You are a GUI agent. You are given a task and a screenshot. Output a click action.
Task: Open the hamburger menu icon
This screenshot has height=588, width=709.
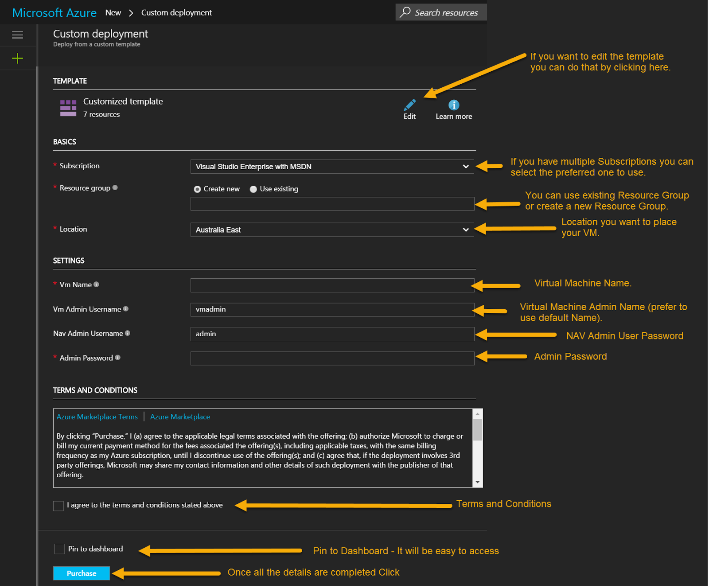click(18, 35)
